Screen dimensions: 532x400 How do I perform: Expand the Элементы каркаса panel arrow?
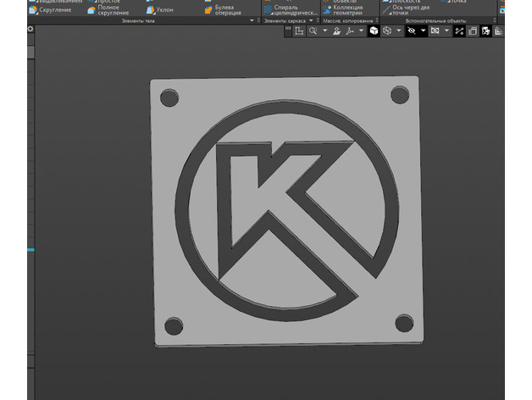click(x=309, y=20)
